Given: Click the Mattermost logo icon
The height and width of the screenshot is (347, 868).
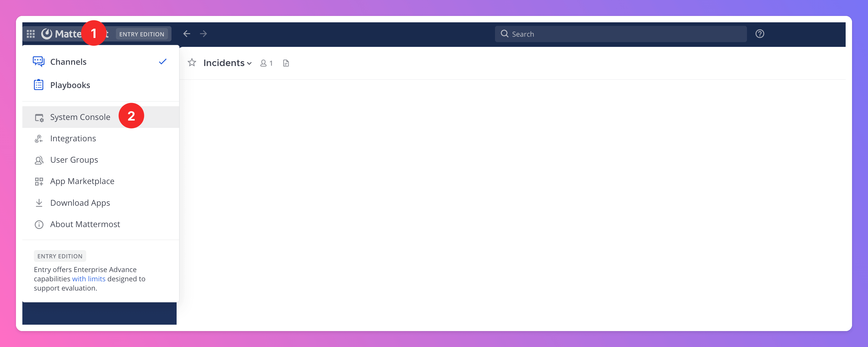Looking at the screenshot, I should point(47,34).
